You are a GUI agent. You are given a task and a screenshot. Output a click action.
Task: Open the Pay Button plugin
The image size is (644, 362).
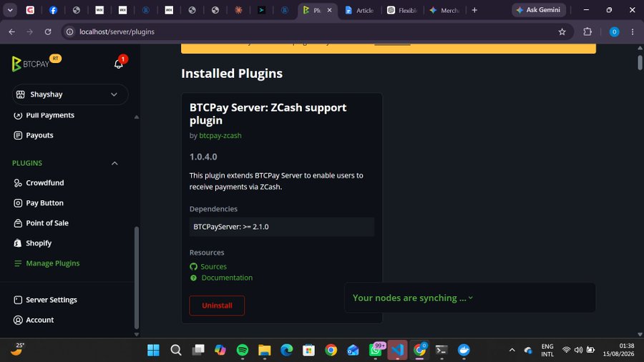point(44,202)
